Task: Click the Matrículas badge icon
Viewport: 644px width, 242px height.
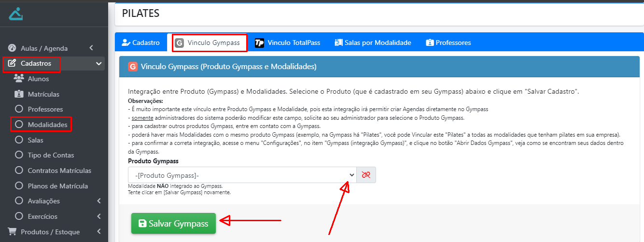Action: click(x=19, y=94)
